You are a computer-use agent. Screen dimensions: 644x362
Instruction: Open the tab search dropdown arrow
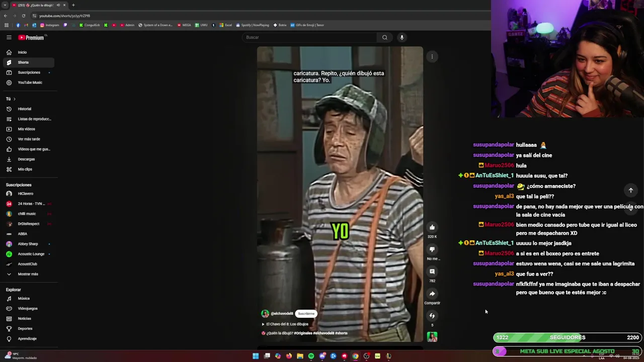[x=5, y=5]
